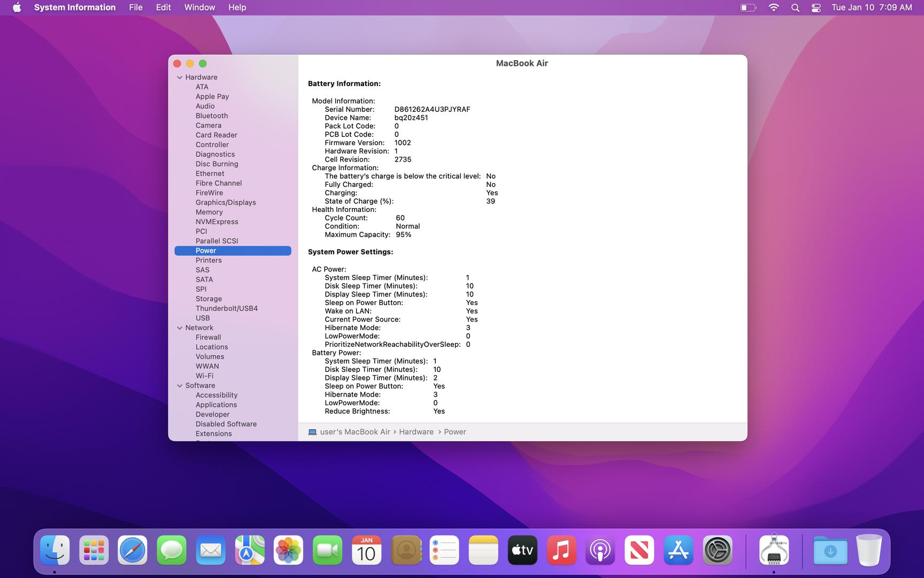Click Device Name value bq20z451

click(x=411, y=118)
